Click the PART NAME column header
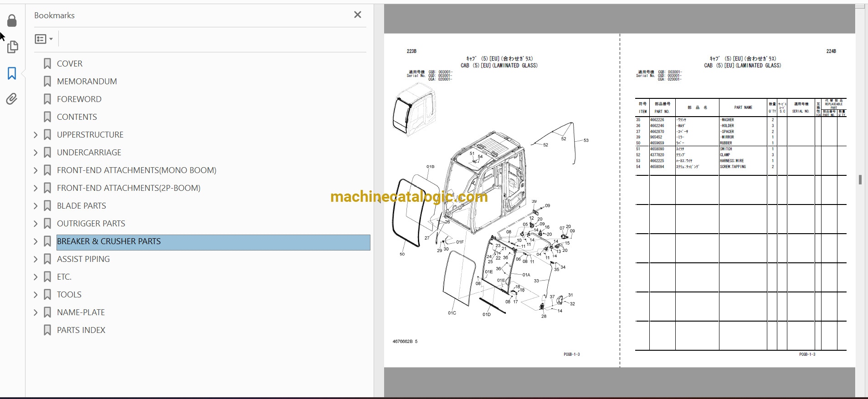868x399 pixels. (x=743, y=107)
